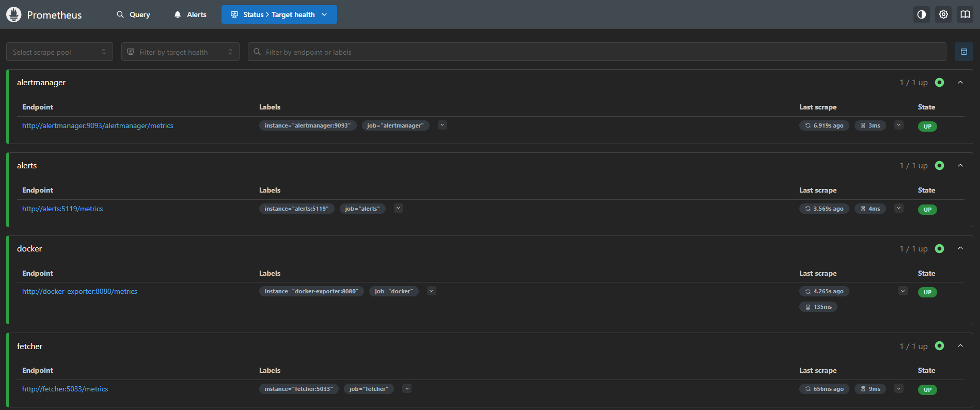This screenshot has height=410, width=980.
Task: Click the 4.265s ago last scrape badge
Action: coord(824,291)
